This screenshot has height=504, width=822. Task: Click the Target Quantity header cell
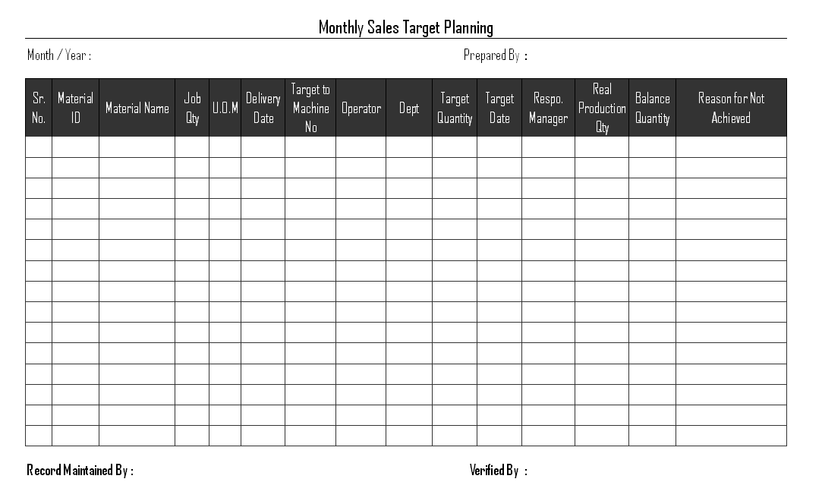(x=455, y=108)
